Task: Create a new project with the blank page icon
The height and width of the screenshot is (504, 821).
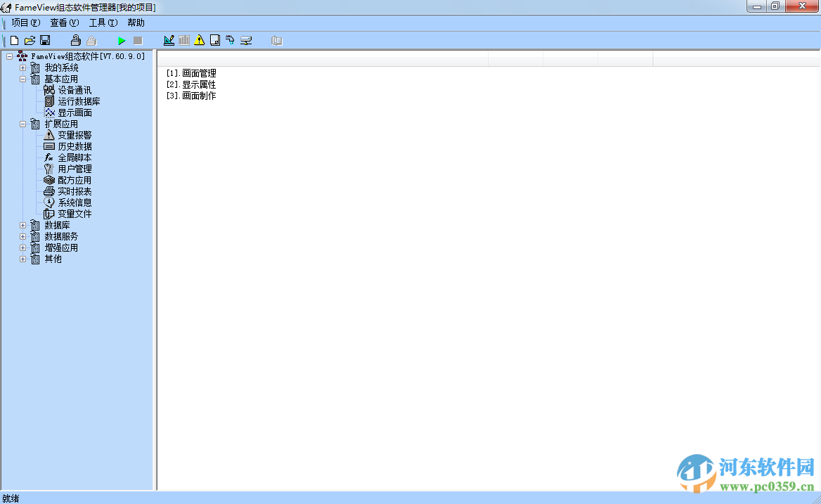Action: pyautogui.click(x=15, y=40)
